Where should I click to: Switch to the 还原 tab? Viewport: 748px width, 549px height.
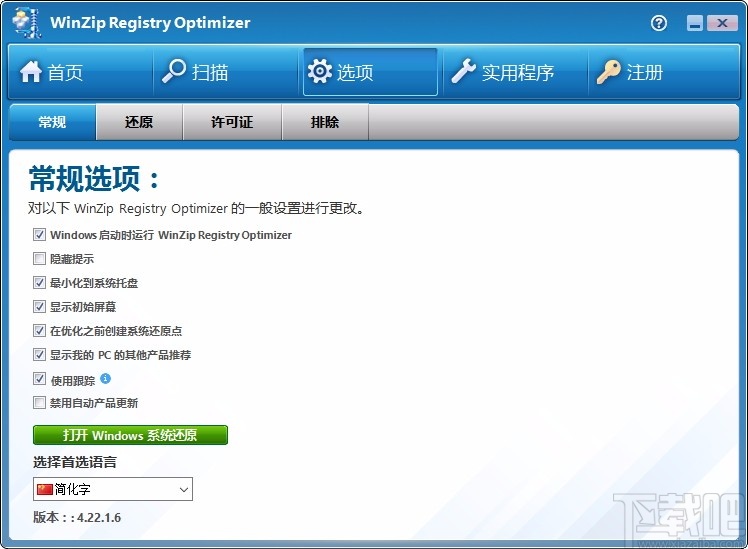click(139, 122)
